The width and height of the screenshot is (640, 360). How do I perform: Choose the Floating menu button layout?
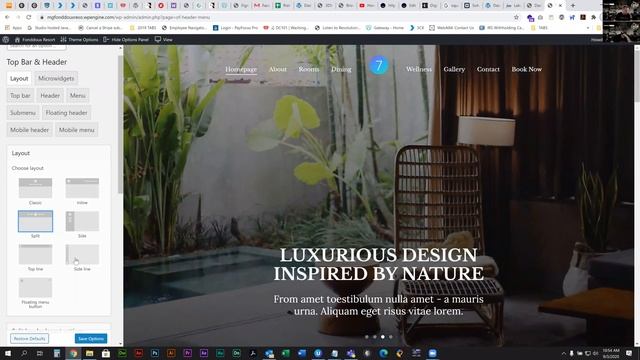(36, 287)
